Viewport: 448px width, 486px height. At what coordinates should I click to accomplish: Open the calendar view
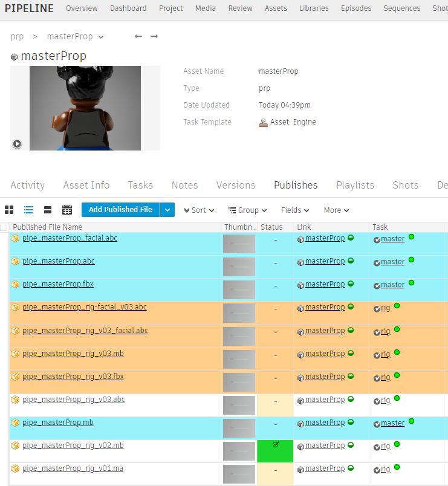click(x=67, y=210)
